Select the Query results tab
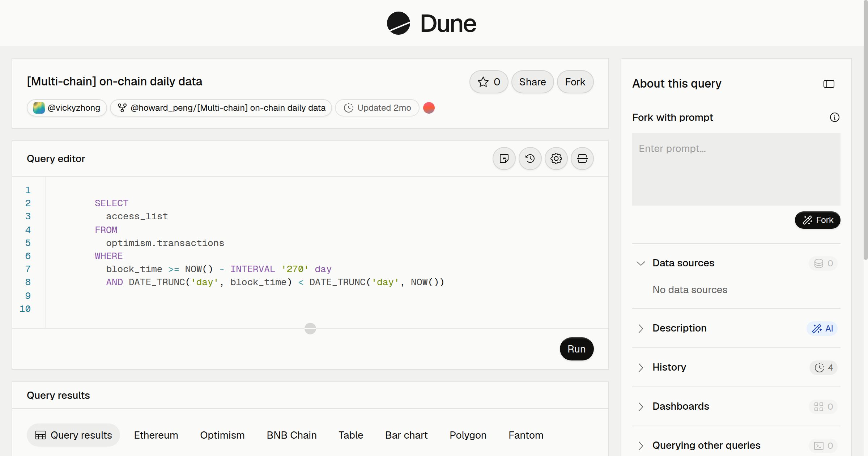This screenshot has height=456, width=868. pyautogui.click(x=73, y=435)
